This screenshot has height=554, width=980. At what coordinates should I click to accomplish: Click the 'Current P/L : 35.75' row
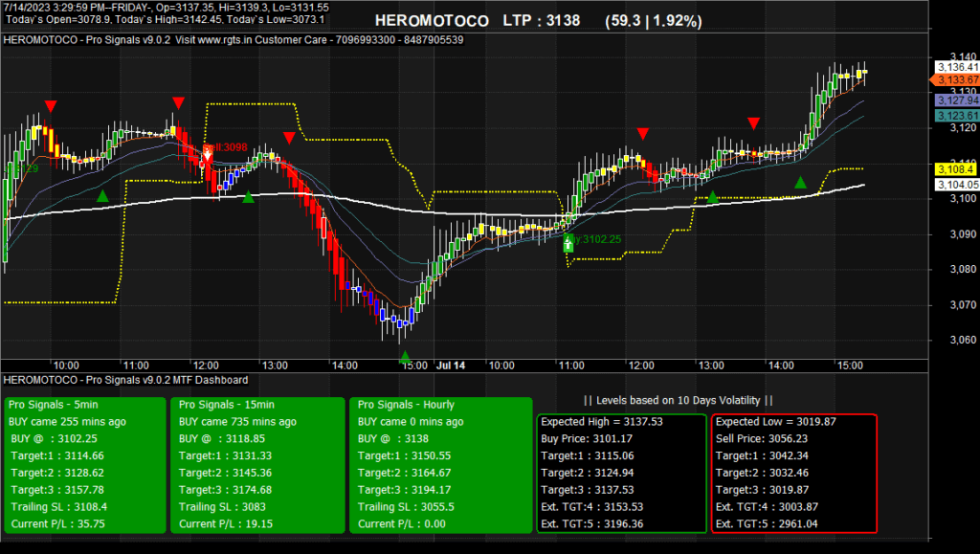pos(57,524)
